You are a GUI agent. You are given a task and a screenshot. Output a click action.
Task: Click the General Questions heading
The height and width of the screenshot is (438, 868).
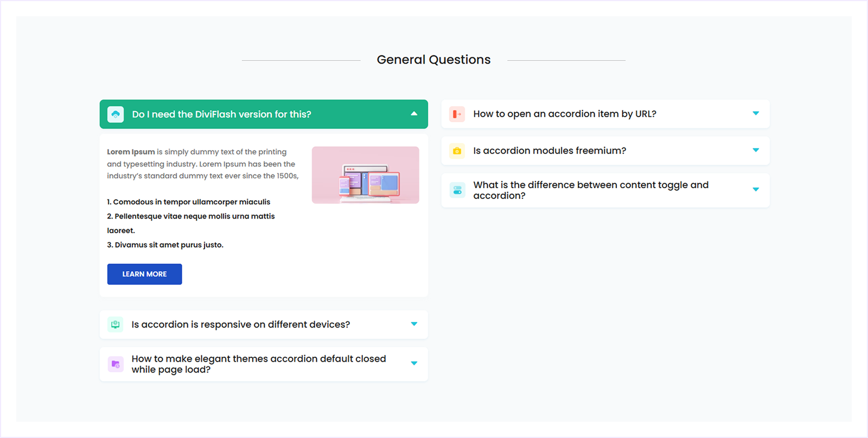[x=433, y=60]
